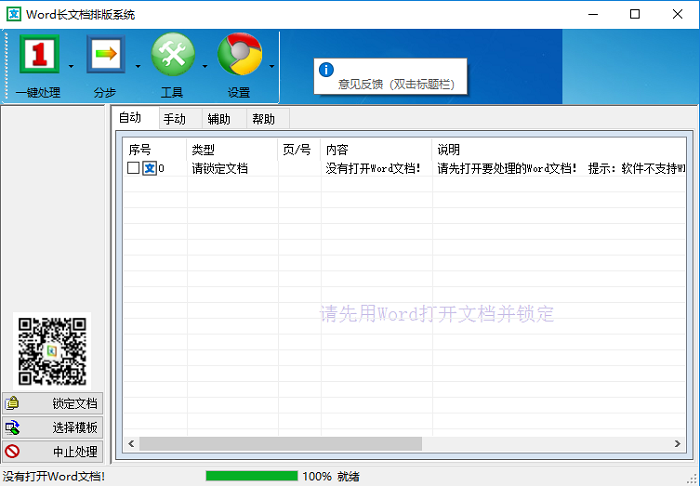Click the scroll right arrow
Screen dimensions: 700x486
[677, 444]
